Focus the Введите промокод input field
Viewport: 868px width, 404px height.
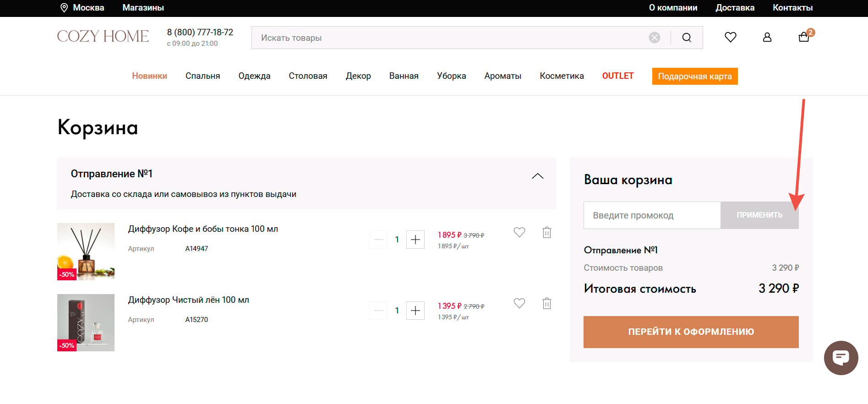pos(652,215)
